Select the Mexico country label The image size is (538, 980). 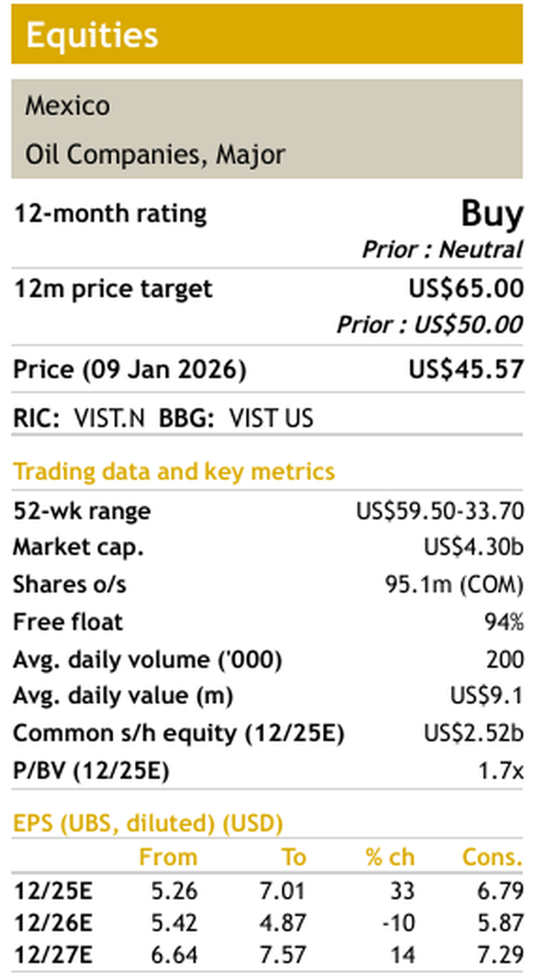68,106
